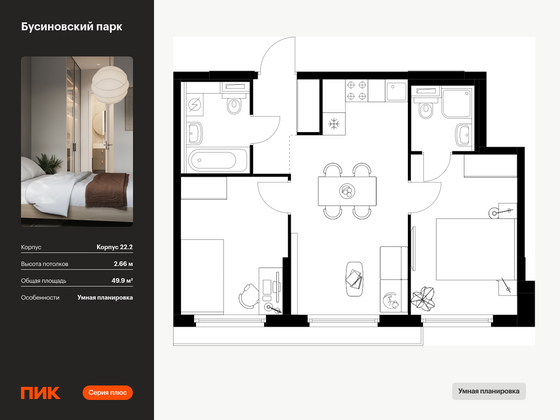Screen dimensions: 560x420
Task: Click the Общая площадь 49.9 м² row
Action: pyautogui.click(x=77, y=281)
